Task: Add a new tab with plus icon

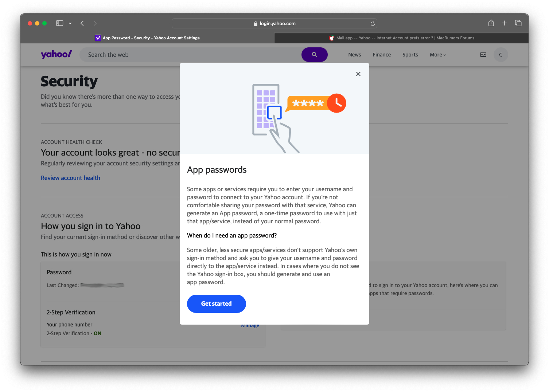Action: [505, 23]
